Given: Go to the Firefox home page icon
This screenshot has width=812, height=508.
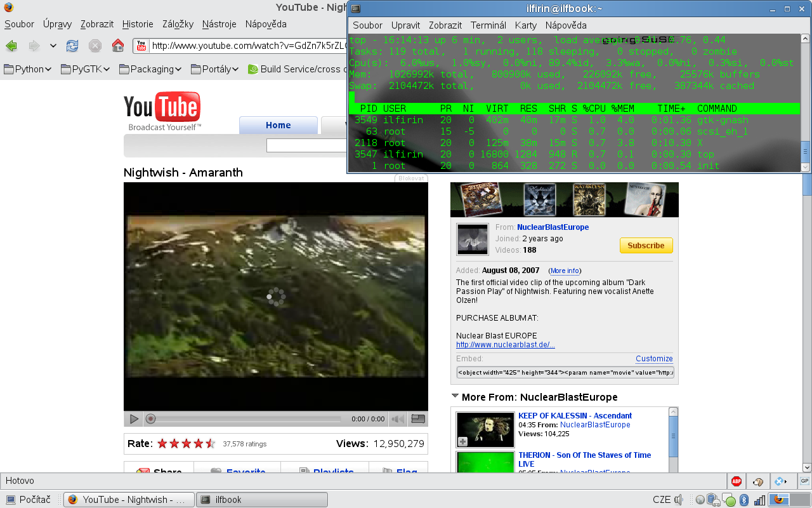Looking at the screenshot, I should click(118, 46).
